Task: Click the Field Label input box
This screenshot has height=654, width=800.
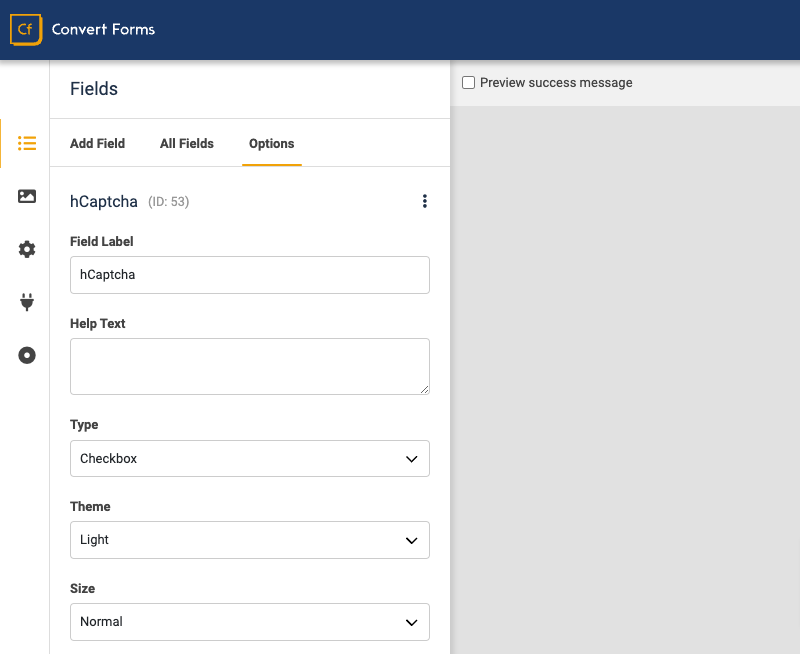Action: pos(250,275)
